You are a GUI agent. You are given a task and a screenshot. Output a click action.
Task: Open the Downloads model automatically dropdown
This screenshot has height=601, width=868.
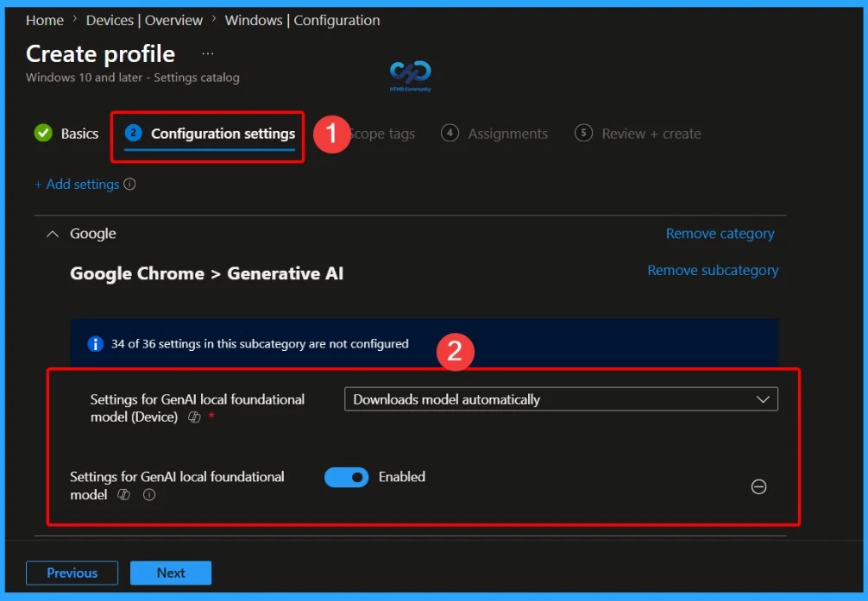pos(561,399)
